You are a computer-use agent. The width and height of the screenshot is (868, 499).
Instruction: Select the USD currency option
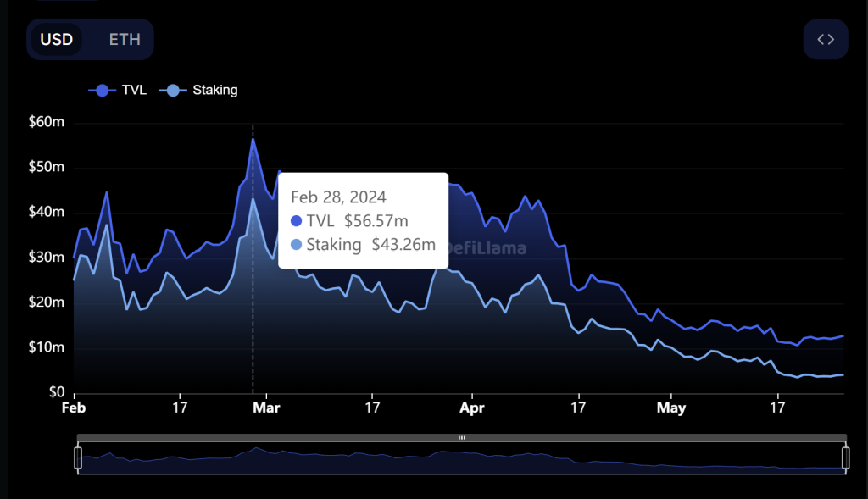(57, 39)
